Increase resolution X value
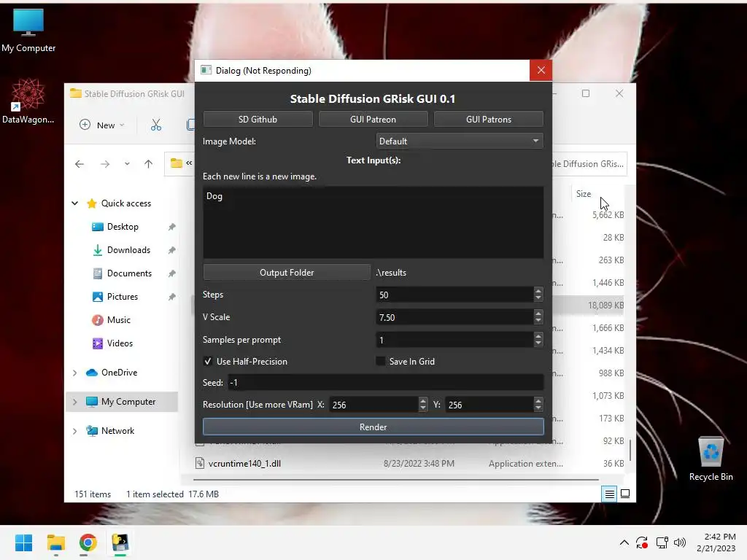 point(423,400)
